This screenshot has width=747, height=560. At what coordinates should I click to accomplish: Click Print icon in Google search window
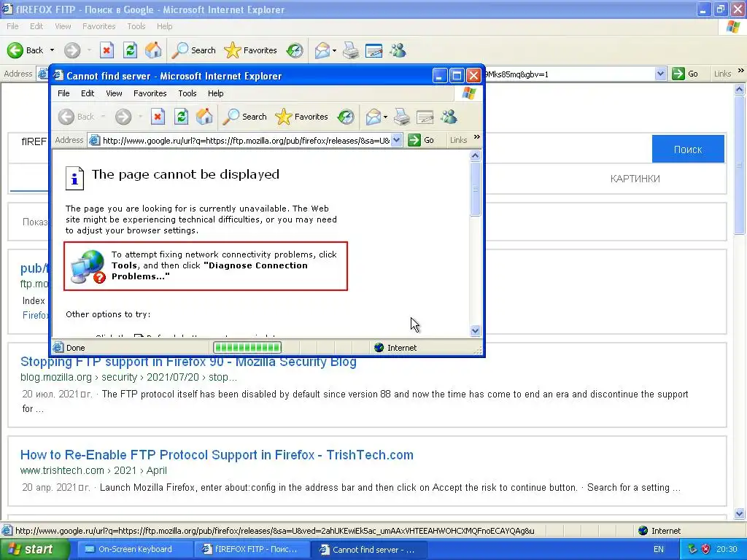[351, 50]
